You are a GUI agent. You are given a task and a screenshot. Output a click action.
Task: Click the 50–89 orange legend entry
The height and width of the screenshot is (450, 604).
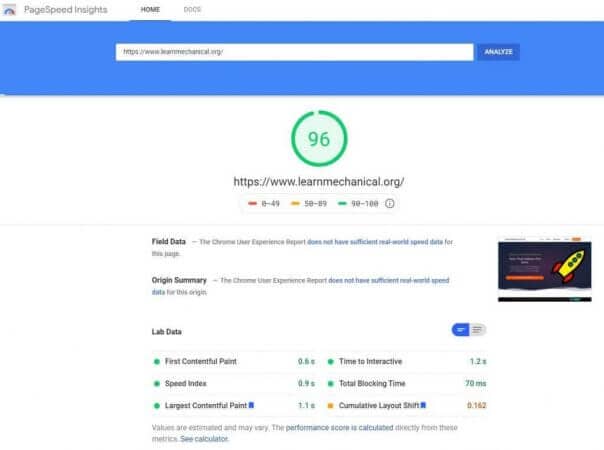point(309,203)
